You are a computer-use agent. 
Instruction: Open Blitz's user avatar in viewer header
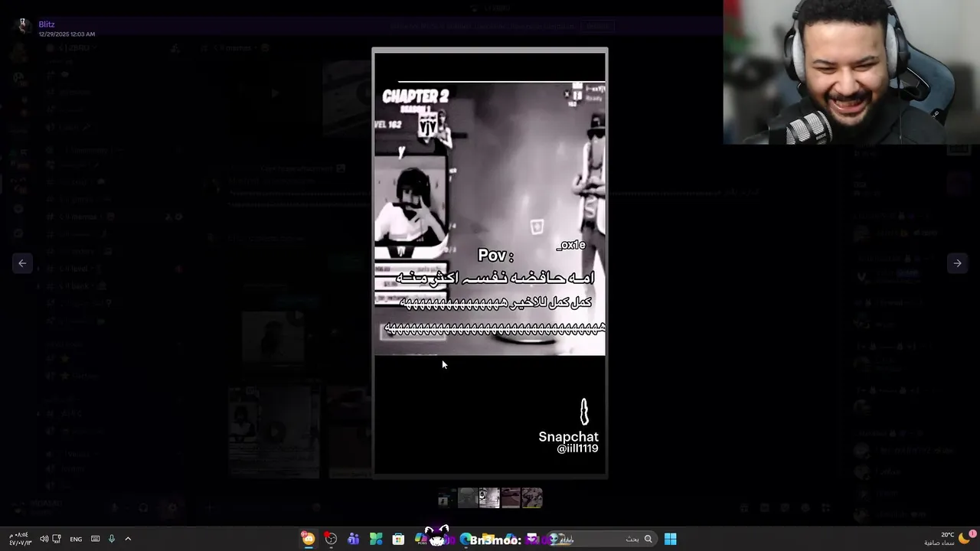pyautogui.click(x=23, y=26)
